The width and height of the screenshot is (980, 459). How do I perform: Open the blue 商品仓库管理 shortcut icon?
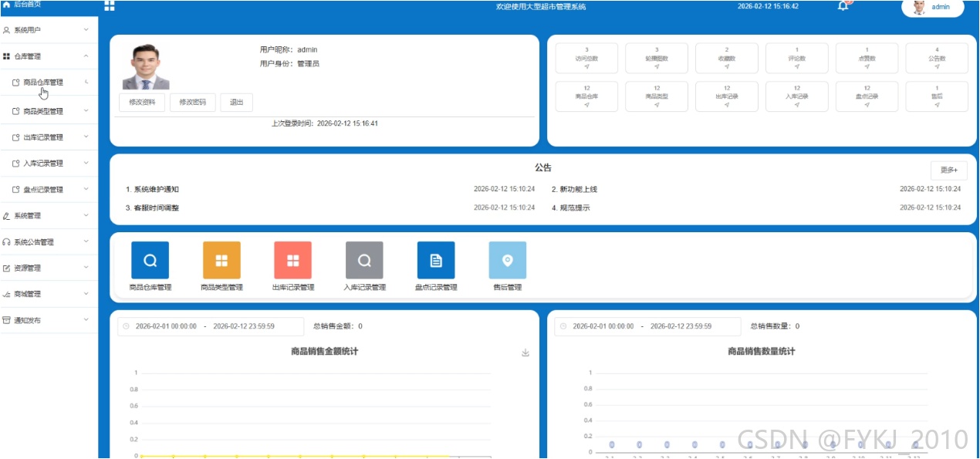(150, 260)
